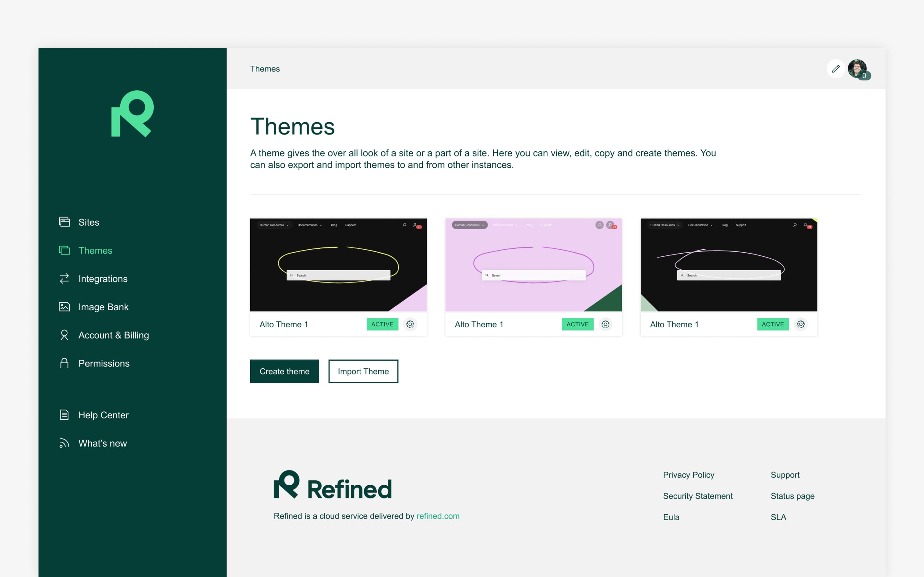Click the Create theme button
The height and width of the screenshot is (577, 924).
tap(285, 371)
